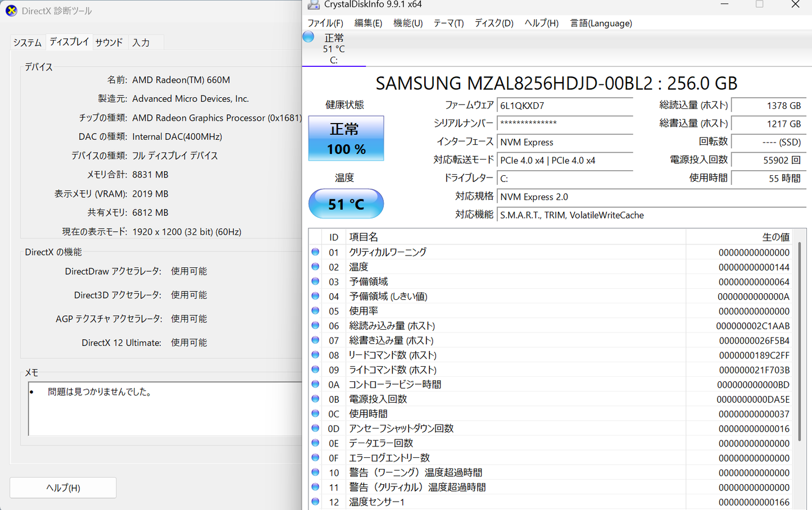This screenshot has height=510, width=812.
Task: Click the 対応規格 field NVM Express 2.0
Action: point(651,197)
